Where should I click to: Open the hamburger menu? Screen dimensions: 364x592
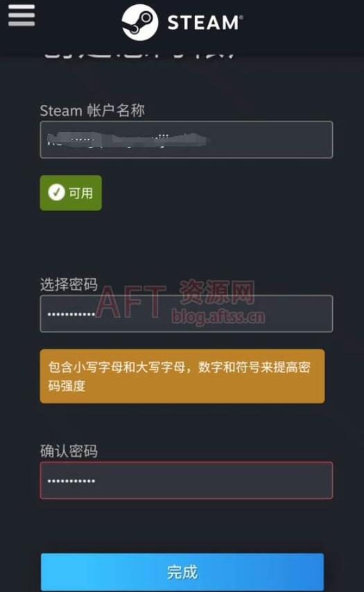(21, 15)
